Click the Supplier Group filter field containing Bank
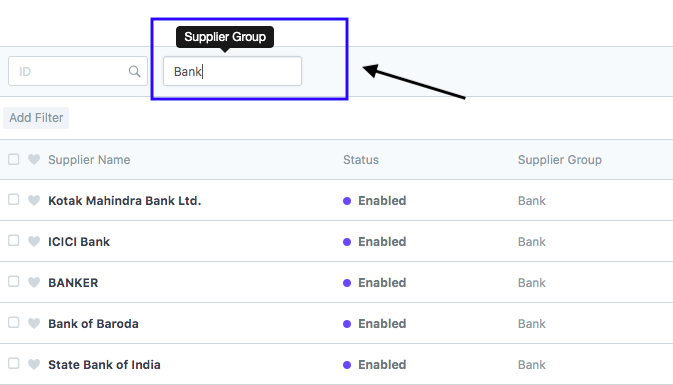Viewport: 673px width, 385px height. pyautogui.click(x=232, y=71)
